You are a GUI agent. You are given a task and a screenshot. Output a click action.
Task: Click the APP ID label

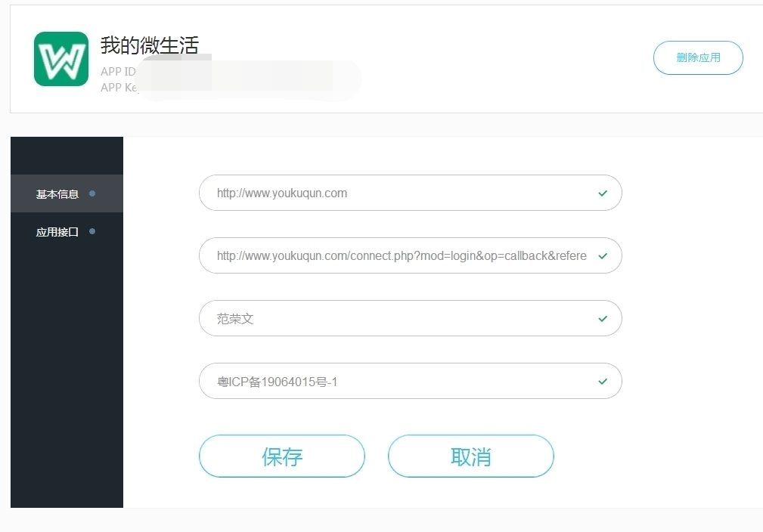[x=118, y=72]
